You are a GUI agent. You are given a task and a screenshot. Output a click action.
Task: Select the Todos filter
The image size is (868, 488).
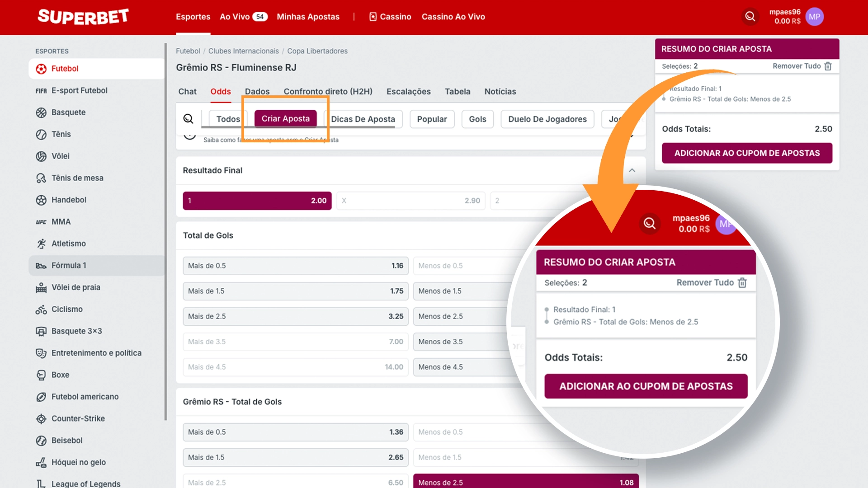(228, 119)
